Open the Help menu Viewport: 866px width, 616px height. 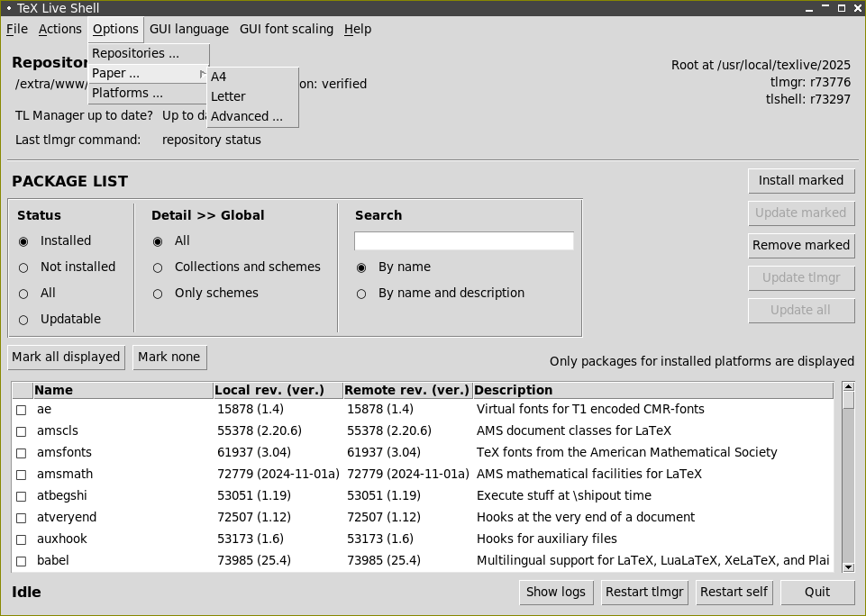coord(357,29)
